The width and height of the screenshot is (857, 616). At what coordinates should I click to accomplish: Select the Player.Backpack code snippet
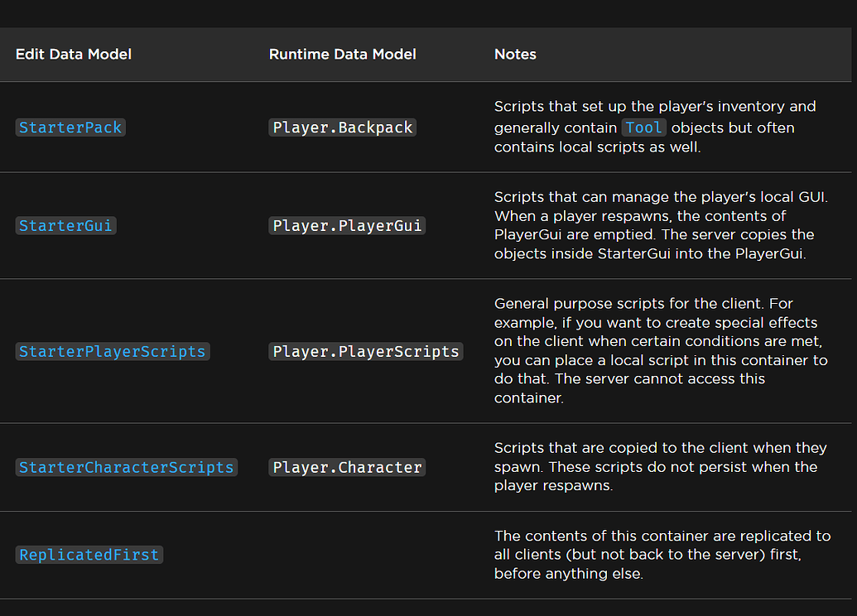tap(342, 127)
